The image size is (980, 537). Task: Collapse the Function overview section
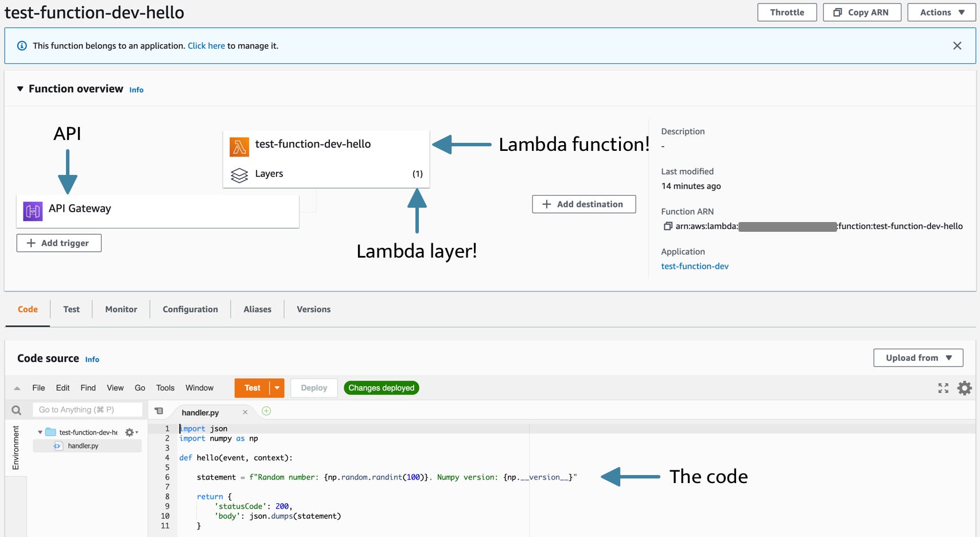tap(20, 89)
